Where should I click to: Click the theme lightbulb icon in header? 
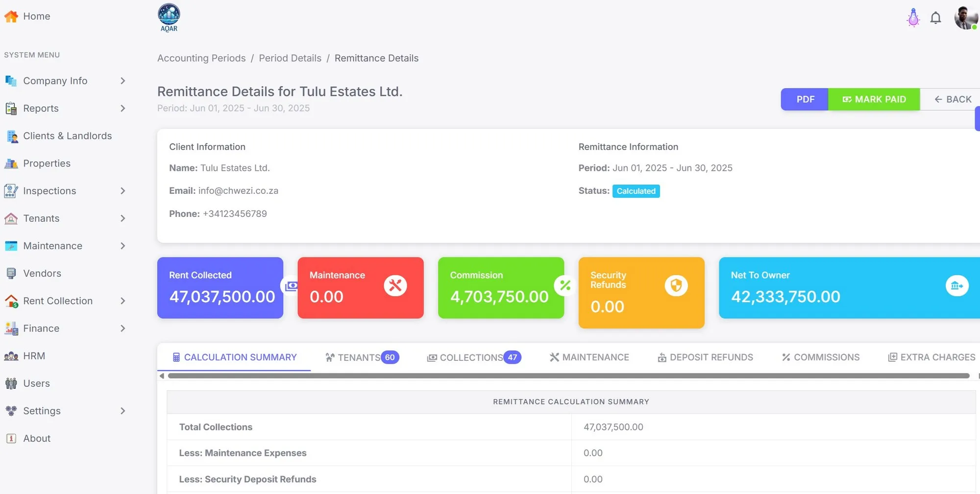click(913, 18)
